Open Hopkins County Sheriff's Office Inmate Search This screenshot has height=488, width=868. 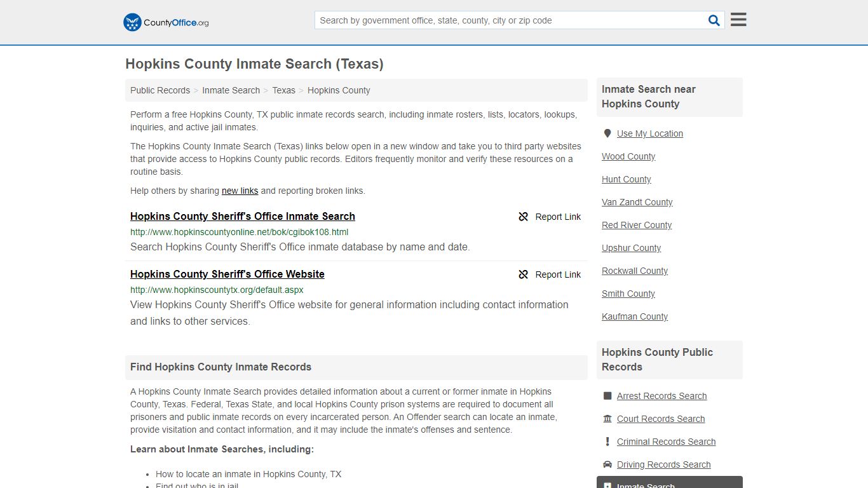[x=243, y=216]
